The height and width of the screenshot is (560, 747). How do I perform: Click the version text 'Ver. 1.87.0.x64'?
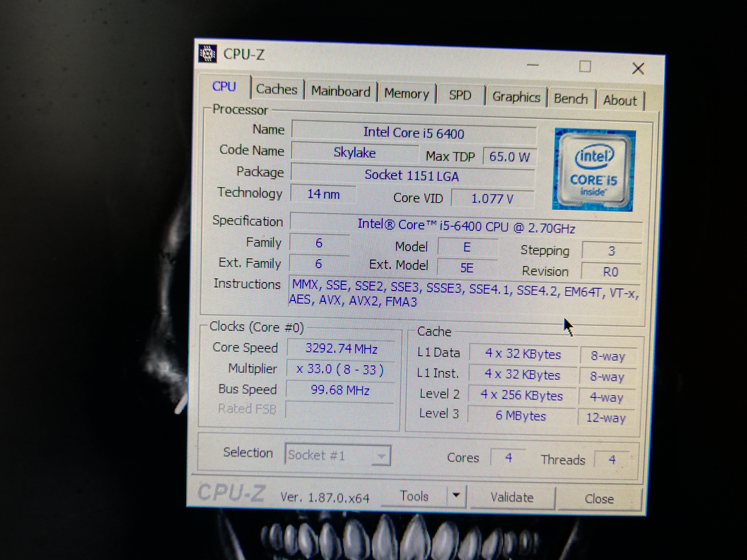click(325, 497)
